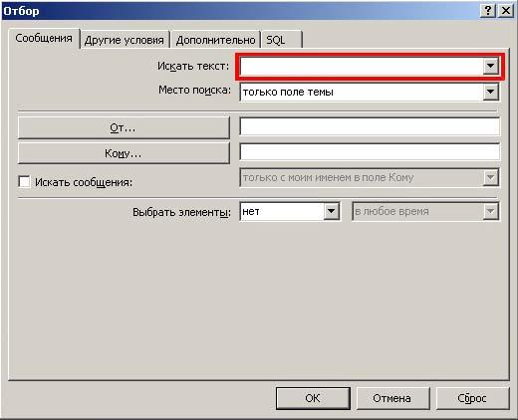Expand the Место поиска dropdown arrow
Viewport: 518px width, 420px height.
[x=490, y=92]
